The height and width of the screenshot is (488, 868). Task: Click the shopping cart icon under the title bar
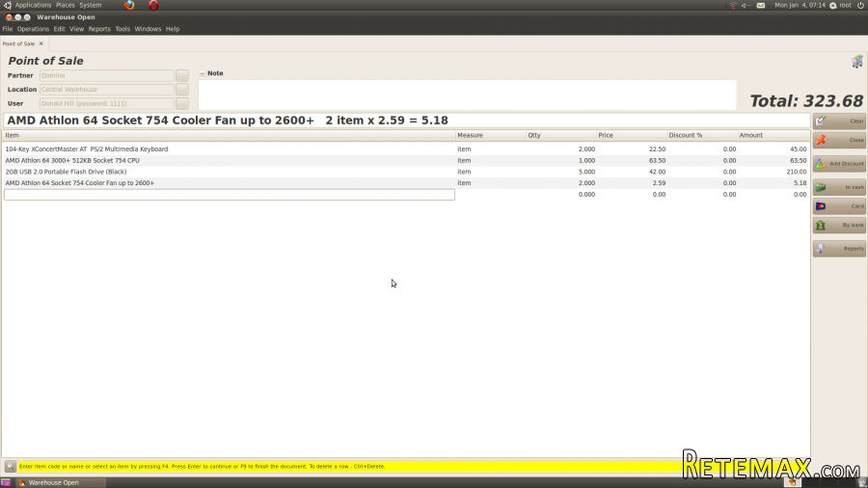[857, 62]
